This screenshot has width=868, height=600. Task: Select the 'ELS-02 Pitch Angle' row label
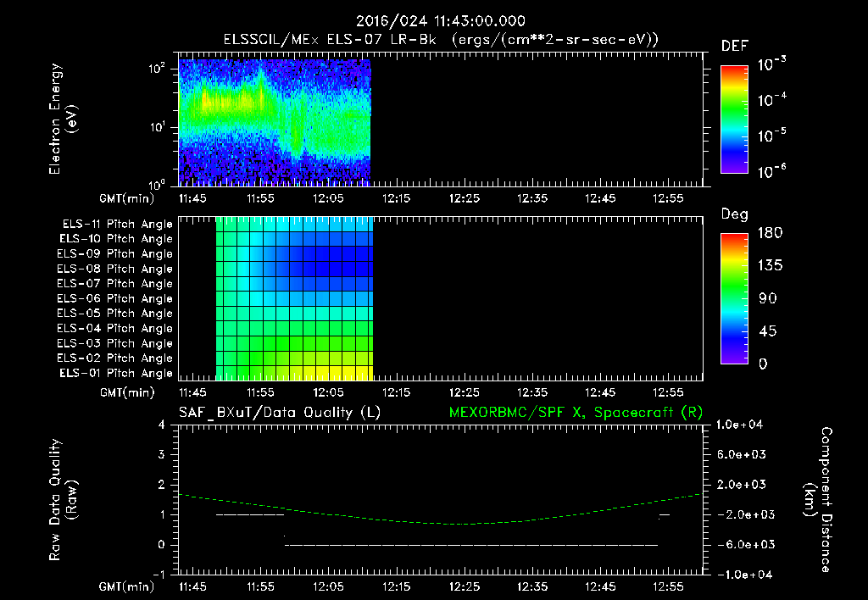click(x=115, y=358)
